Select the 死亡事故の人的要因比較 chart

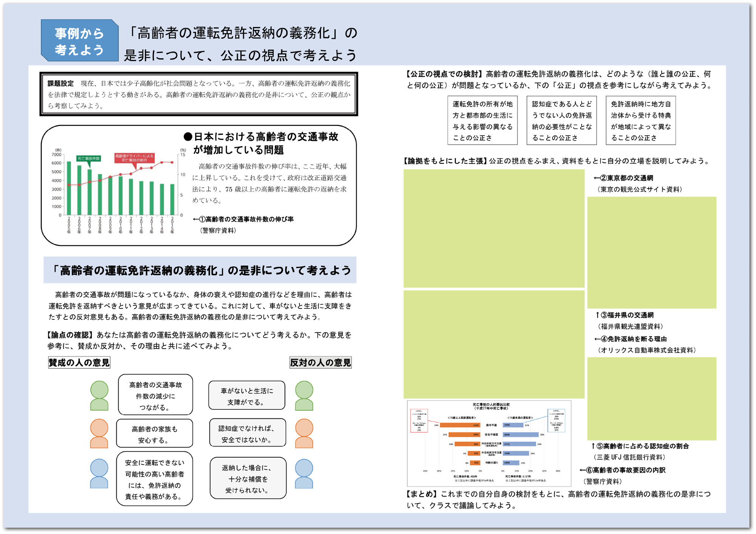tap(489, 443)
